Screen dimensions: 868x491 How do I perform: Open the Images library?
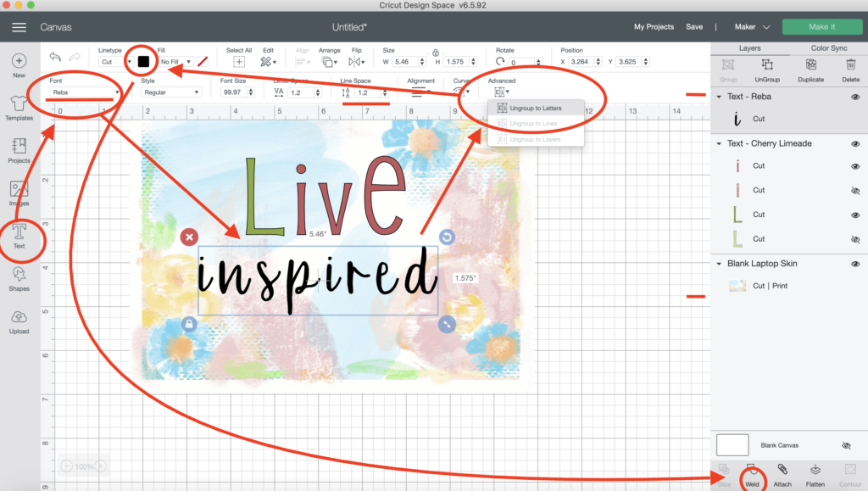19,193
